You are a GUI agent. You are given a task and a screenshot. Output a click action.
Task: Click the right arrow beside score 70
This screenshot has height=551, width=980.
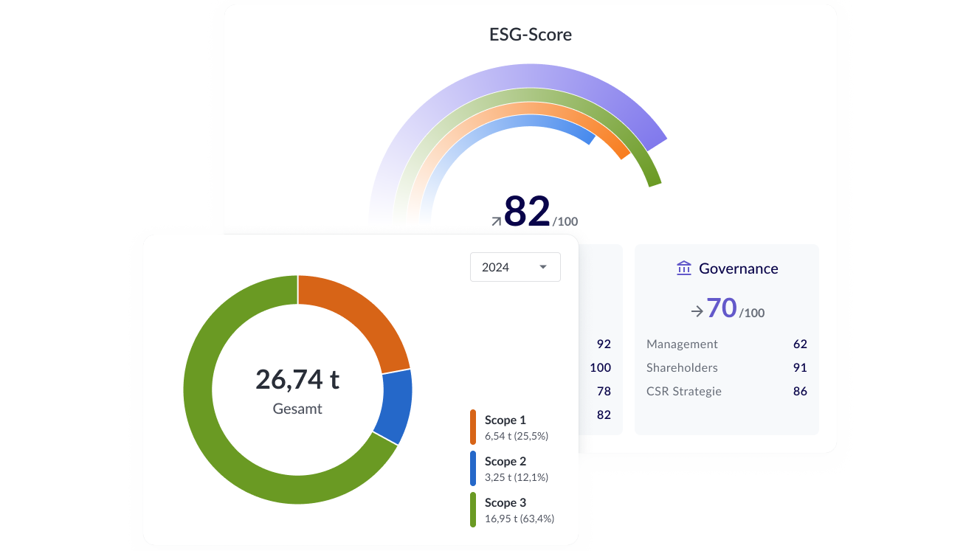tap(697, 311)
